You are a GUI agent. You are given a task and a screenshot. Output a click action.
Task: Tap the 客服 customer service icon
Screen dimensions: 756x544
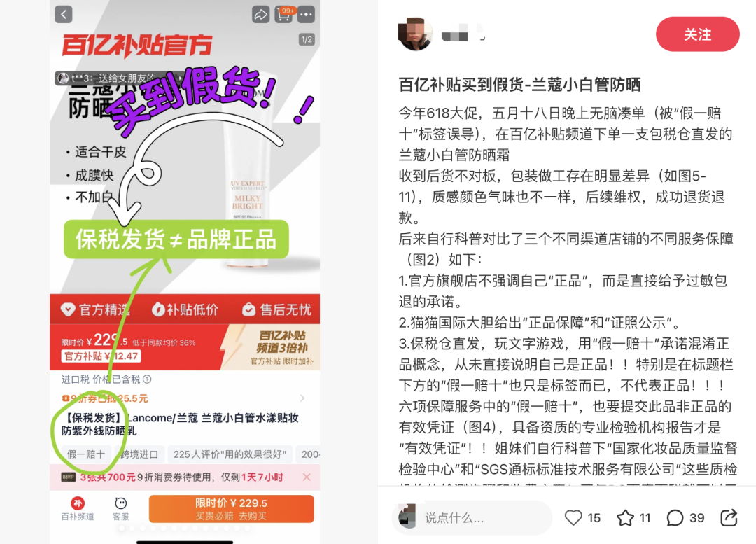120,509
